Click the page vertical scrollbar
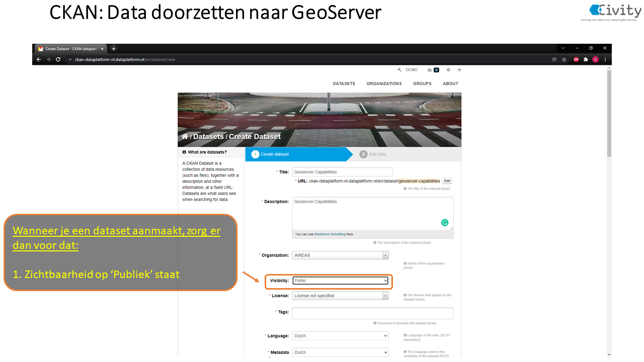The width and height of the screenshot is (644, 362). (609, 113)
